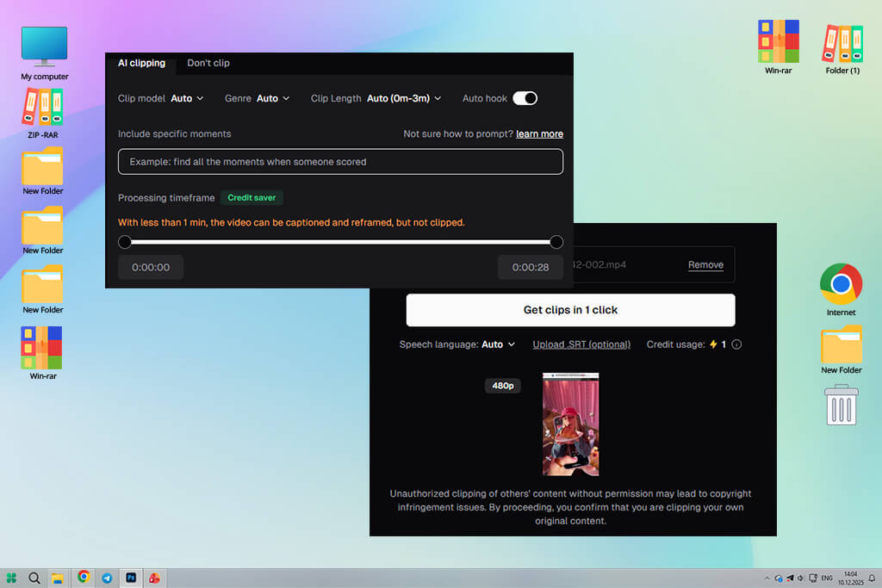Viewport: 882px width, 588px height.
Task: Open the ZIP -RAR desktop icon
Action: (x=43, y=114)
